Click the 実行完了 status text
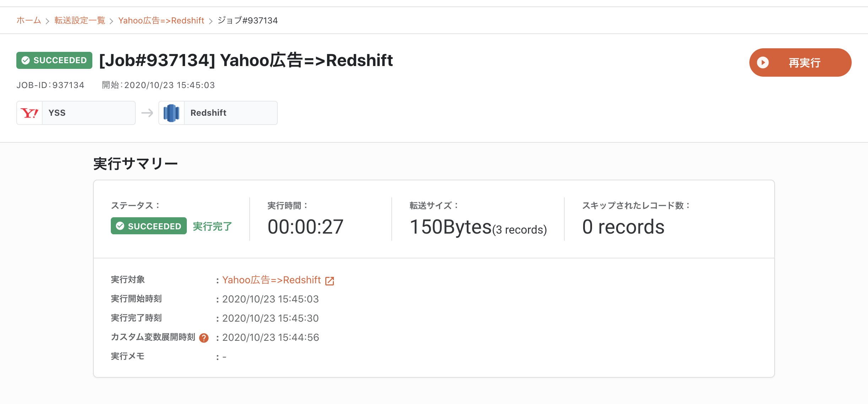868x404 pixels. pos(212,226)
